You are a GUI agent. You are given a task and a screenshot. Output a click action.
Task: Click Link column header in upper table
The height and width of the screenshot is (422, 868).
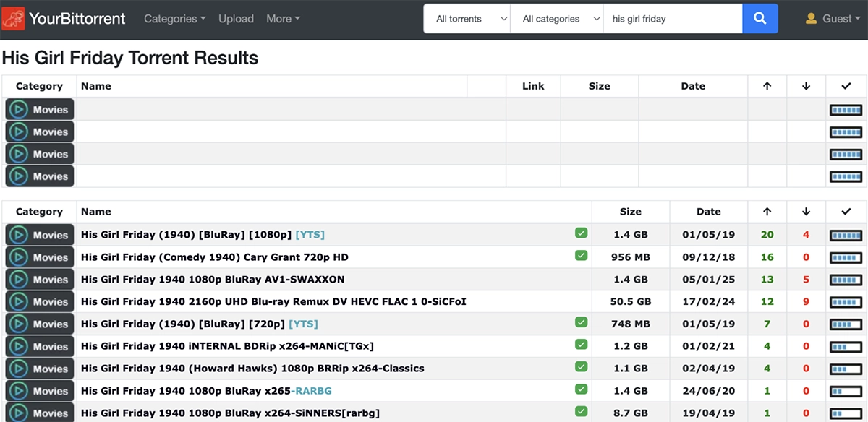[533, 86]
